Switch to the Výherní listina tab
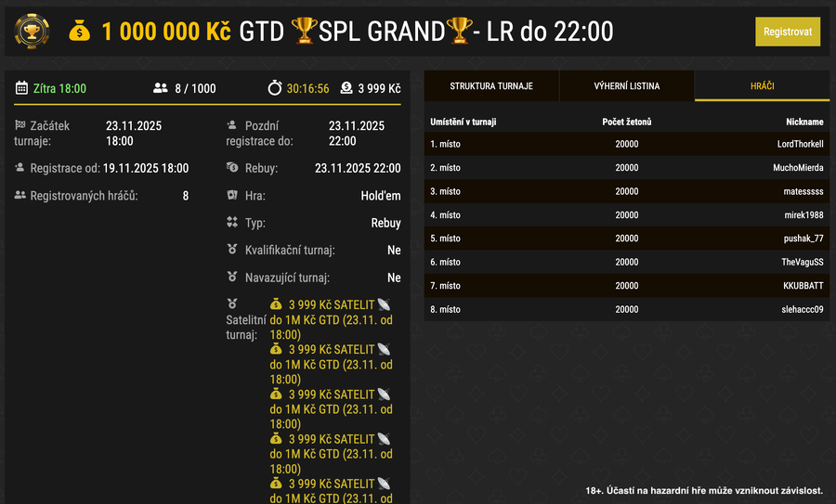 coord(626,85)
